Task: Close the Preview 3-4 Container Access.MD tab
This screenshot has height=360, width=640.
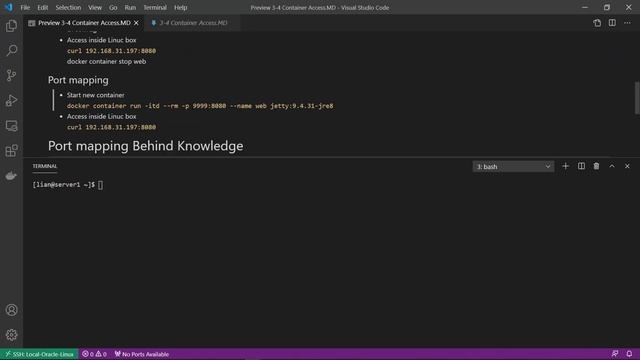Action: coord(136,23)
